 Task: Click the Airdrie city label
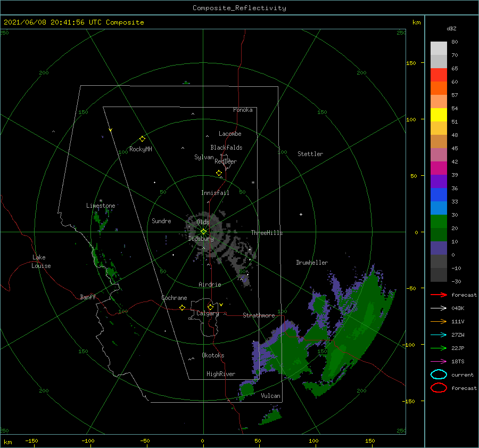point(210,284)
